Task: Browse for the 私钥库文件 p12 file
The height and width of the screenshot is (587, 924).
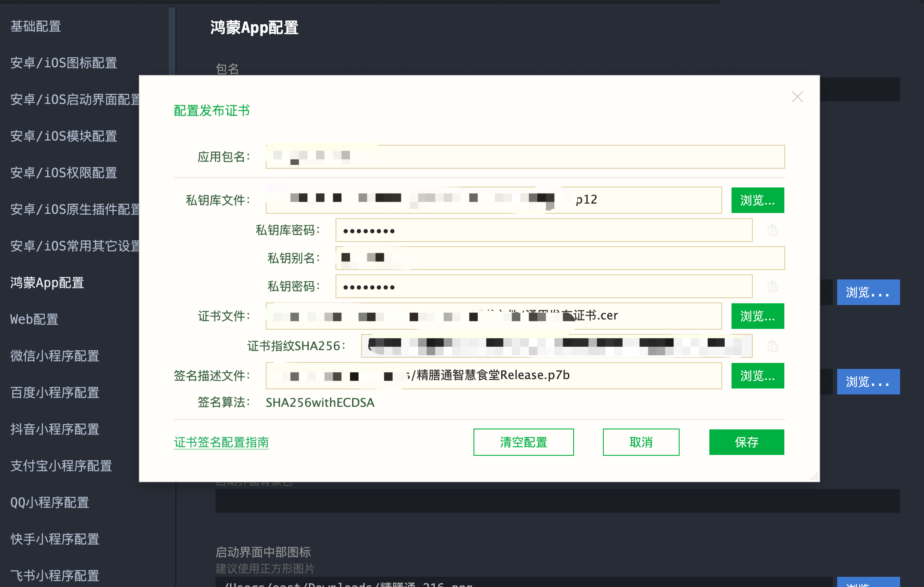Action: 758,200
